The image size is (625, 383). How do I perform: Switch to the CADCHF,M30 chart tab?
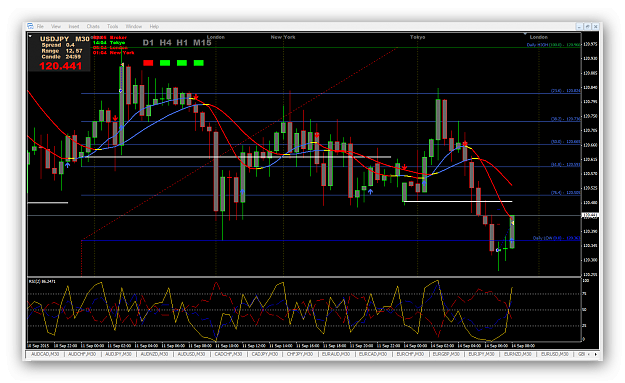228,354
